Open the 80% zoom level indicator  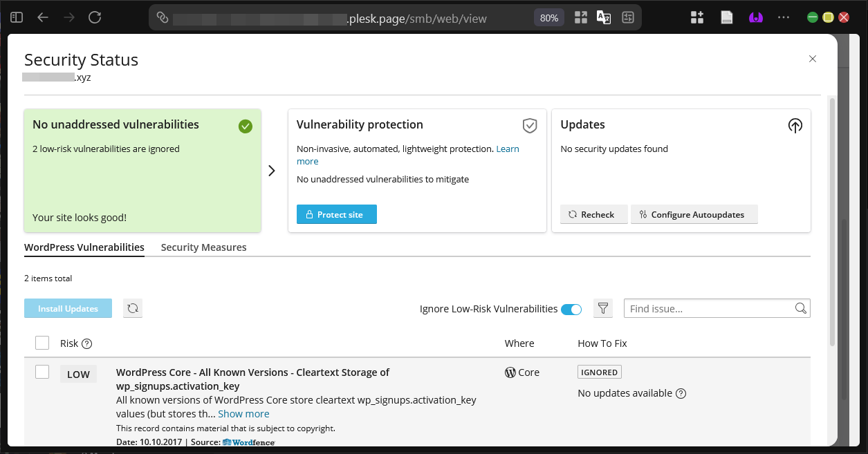coord(549,18)
